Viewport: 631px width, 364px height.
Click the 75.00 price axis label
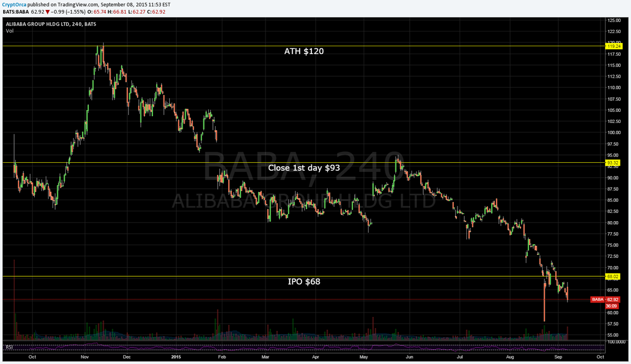pyautogui.click(x=613, y=245)
